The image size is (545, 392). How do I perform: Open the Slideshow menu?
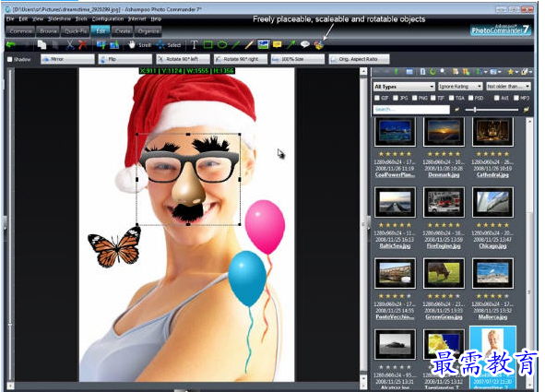[59, 19]
